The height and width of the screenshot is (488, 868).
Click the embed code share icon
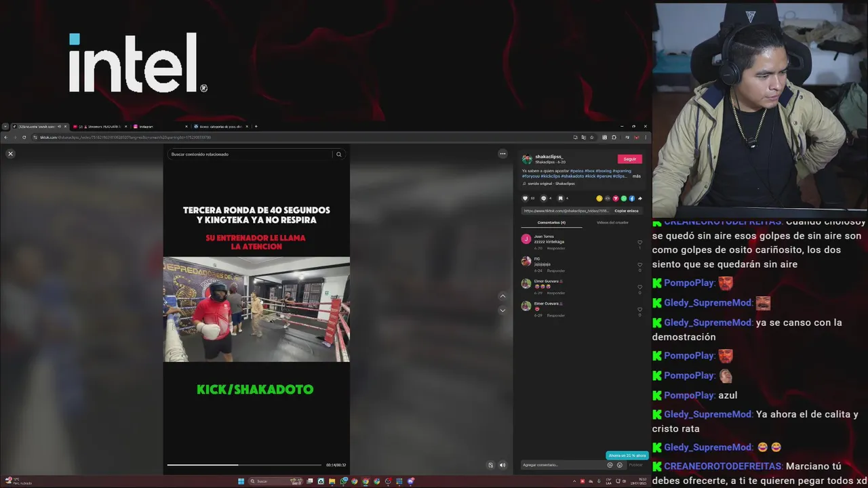pos(608,199)
